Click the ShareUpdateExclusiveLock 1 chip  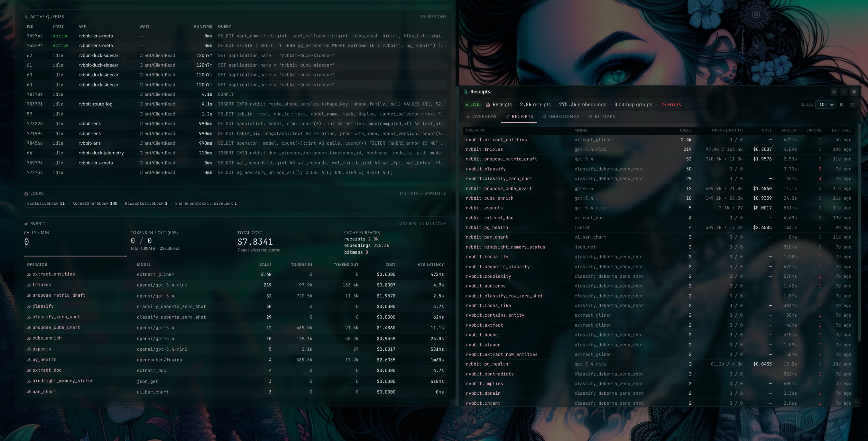click(206, 204)
